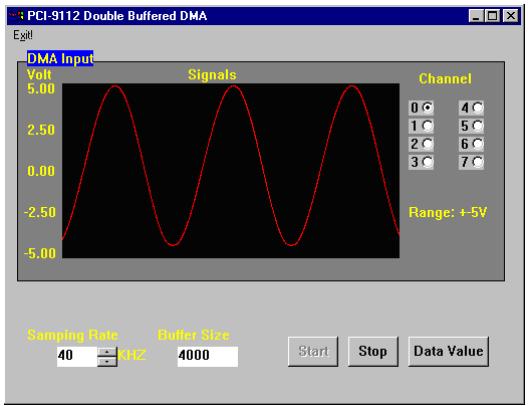This screenshot has height=406, width=528.
Task: Focus the Buffer Size input field
Action: coord(208,357)
